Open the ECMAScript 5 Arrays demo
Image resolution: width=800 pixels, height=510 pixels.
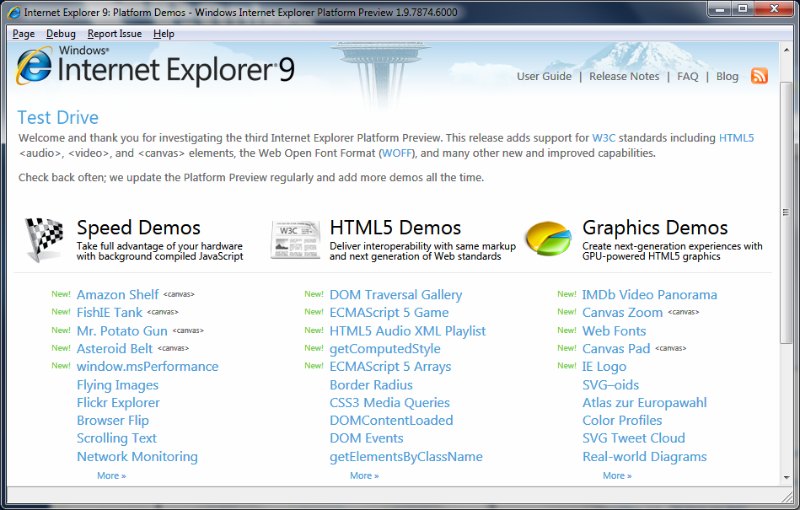(x=390, y=367)
